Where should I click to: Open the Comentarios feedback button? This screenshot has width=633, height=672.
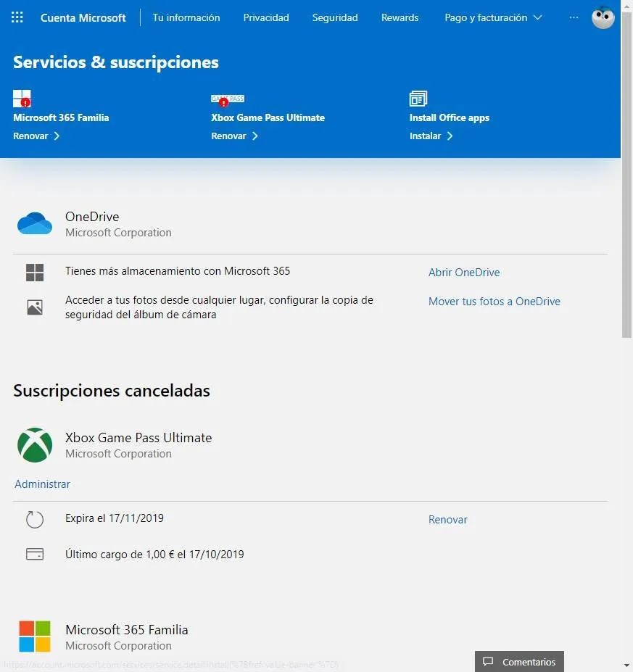[x=519, y=661]
